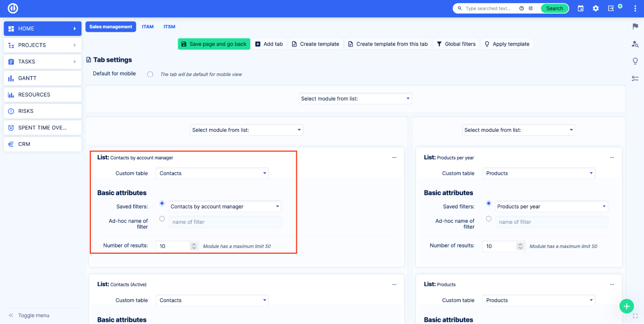The image size is (644, 324).
Task: Click the Global filters button
Action: [x=456, y=44]
